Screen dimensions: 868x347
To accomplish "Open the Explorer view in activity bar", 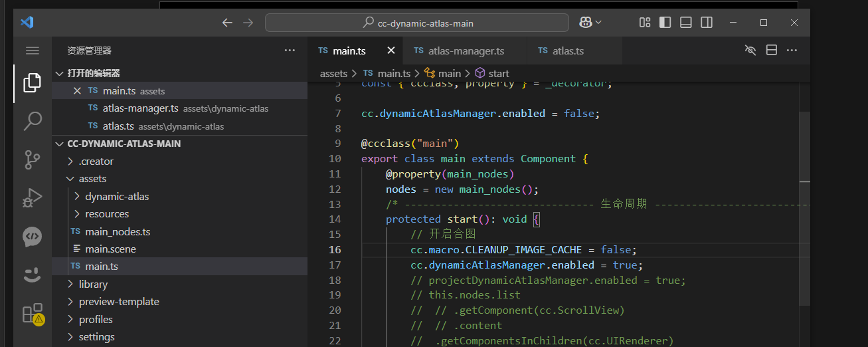I will (32, 83).
